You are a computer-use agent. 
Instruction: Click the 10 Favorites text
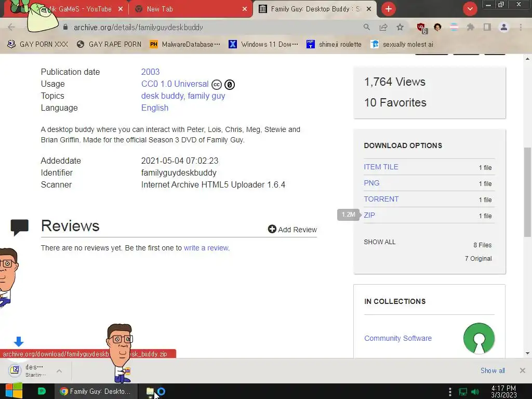pyautogui.click(x=395, y=102)
